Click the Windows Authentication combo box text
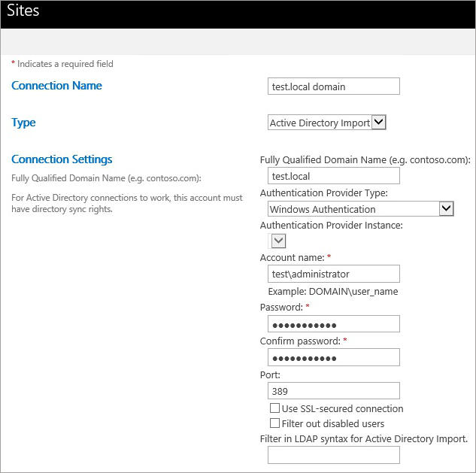 pyautogui.click(x=323, y=209)
